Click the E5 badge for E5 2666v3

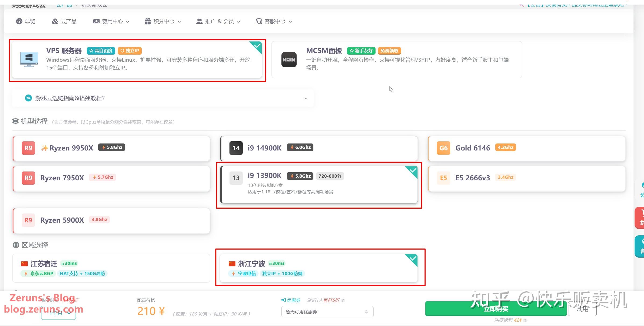tap(443, 178)
